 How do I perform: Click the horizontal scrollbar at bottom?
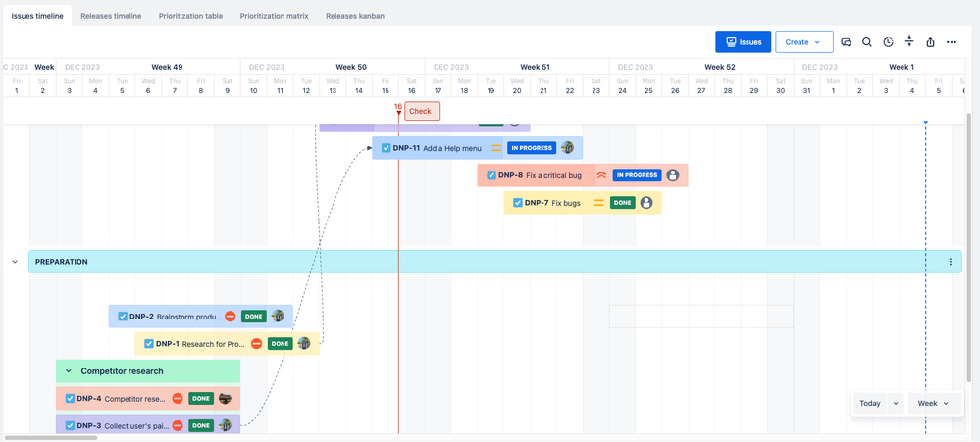(x=51, y=438)
